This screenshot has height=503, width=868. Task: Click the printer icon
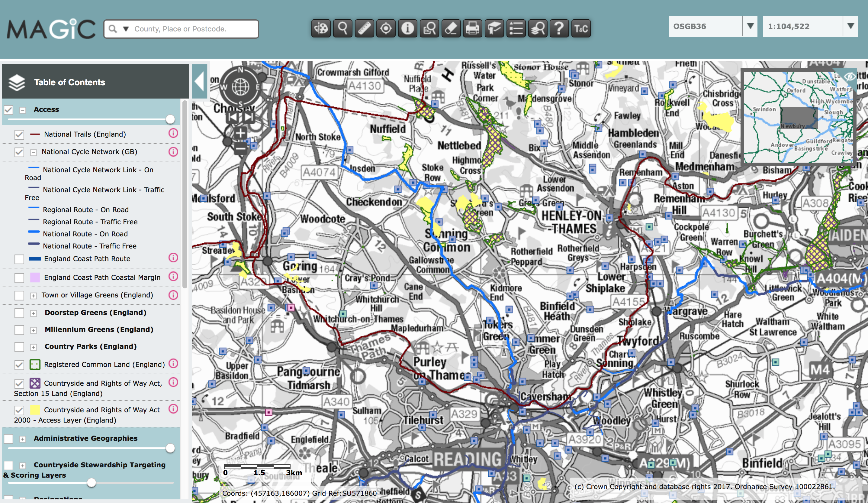tap(473, 28)
